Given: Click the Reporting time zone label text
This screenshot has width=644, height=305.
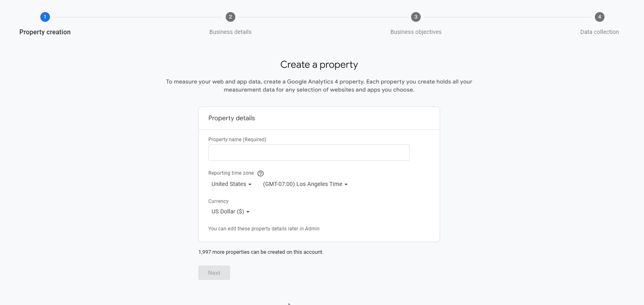Looking at the screenshot, I should click(231, 173).
